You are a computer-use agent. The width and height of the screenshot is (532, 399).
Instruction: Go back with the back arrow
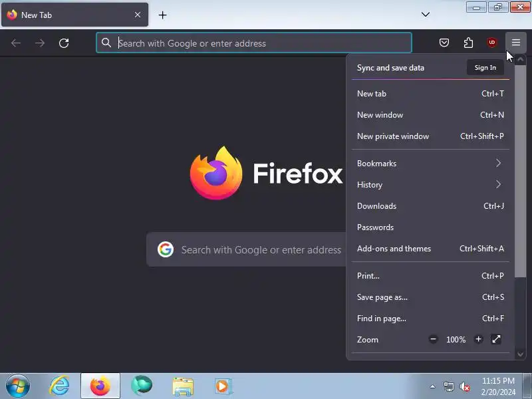[x=16, y=43]
